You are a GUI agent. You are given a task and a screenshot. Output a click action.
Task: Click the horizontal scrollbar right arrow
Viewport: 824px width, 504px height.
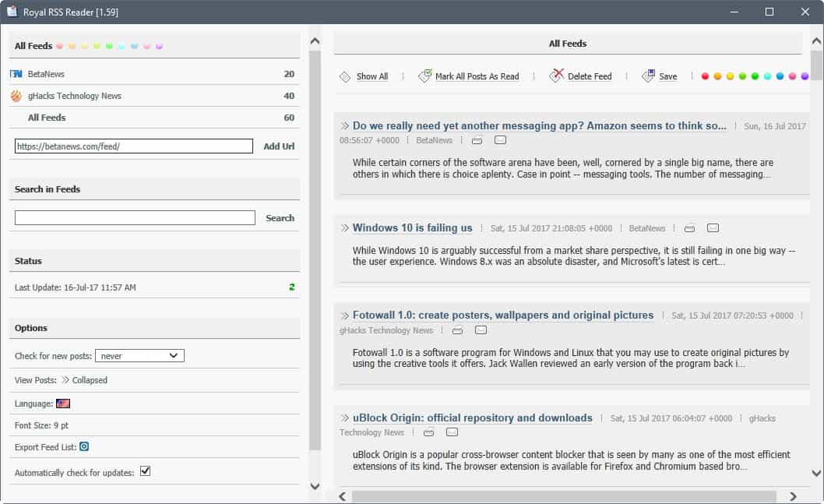[x=793, y=497]
